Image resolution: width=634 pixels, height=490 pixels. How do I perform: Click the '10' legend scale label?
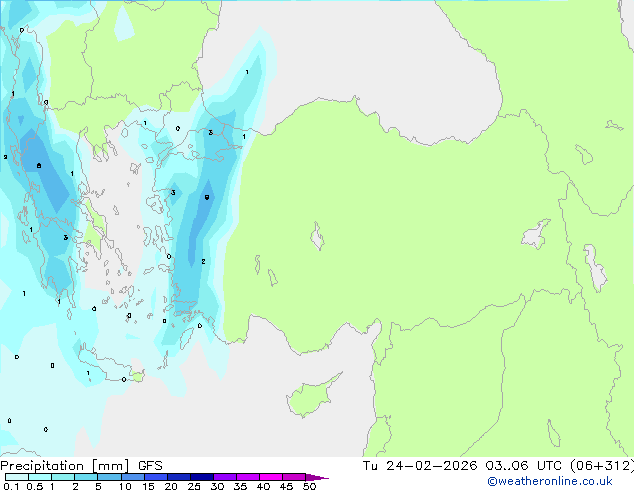pyautogui.click(x=125, y=486)
